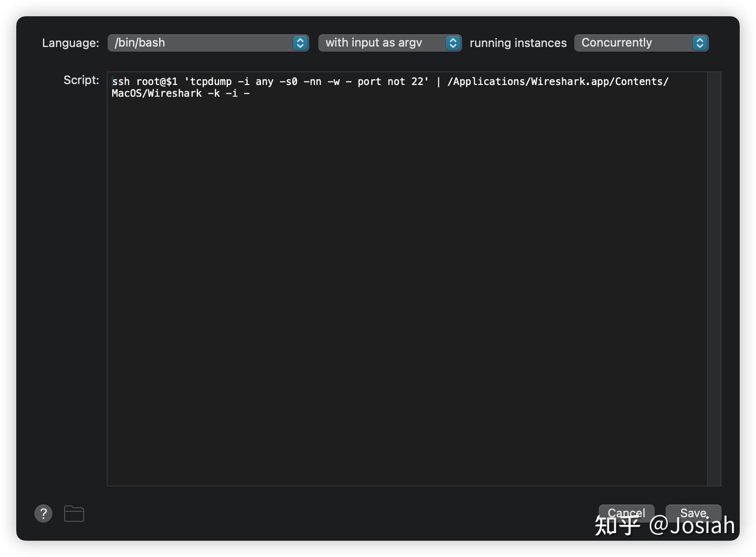
Task: Open the script file browser folder icon
Action: pyautogui.click(x=73, y=513)
